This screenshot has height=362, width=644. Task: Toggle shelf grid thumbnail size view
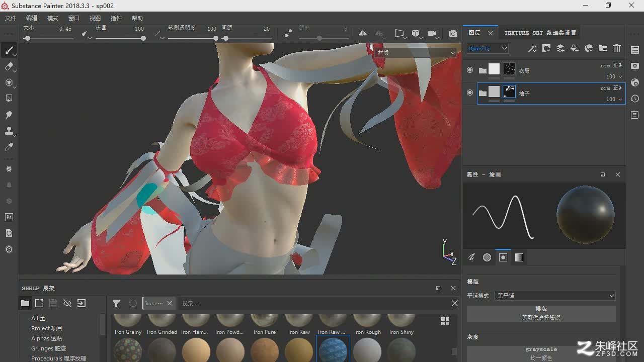coord(445,321)
